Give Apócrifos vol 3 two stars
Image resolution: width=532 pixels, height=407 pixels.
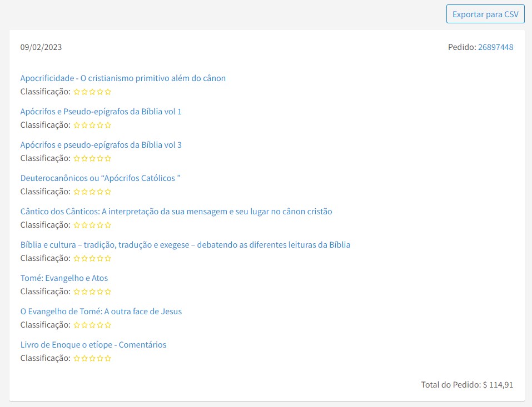[84, 158]
